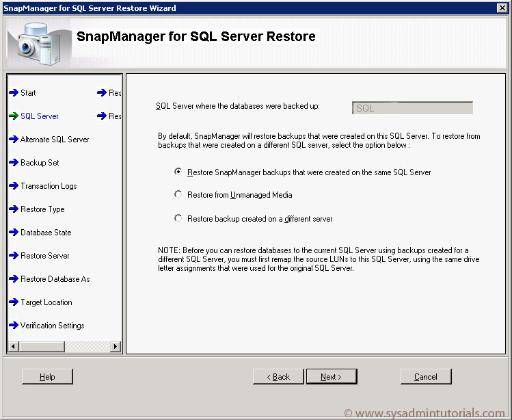This screenshot has height=420, width=512.
Task: Open the Restore Database As step
Action: (55, 279)
